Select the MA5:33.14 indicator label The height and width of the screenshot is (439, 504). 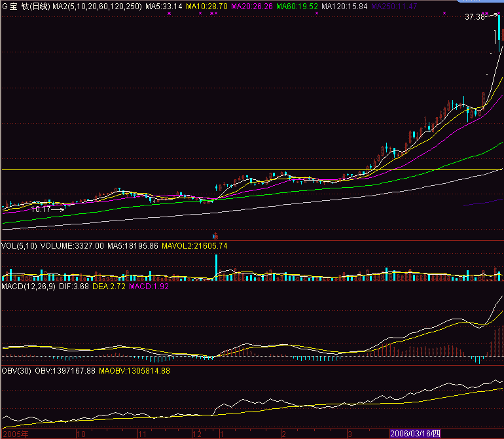tap(164, 6)
